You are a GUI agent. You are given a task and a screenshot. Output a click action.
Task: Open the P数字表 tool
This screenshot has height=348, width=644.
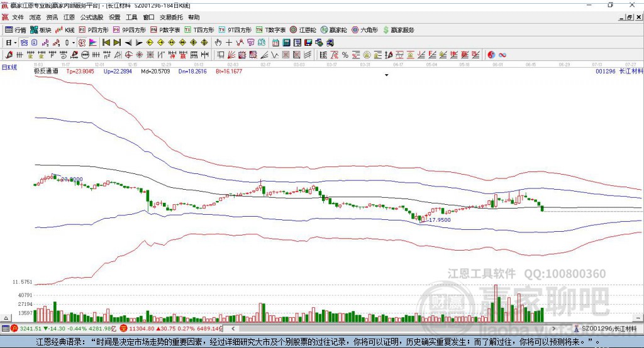click(x=165, y=30)
